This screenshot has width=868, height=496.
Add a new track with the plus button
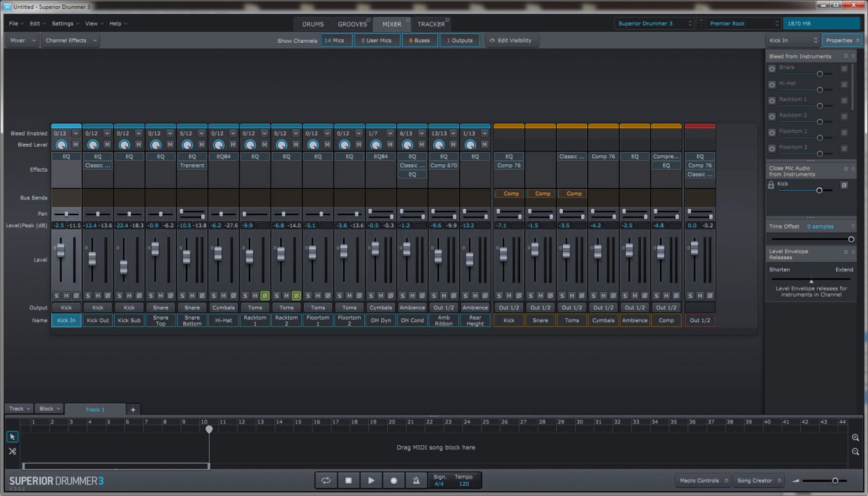133,410
